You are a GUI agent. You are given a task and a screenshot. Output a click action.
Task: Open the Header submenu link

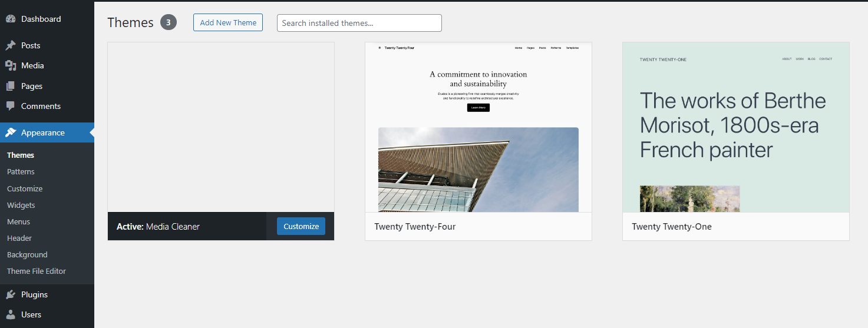[19, 238]
